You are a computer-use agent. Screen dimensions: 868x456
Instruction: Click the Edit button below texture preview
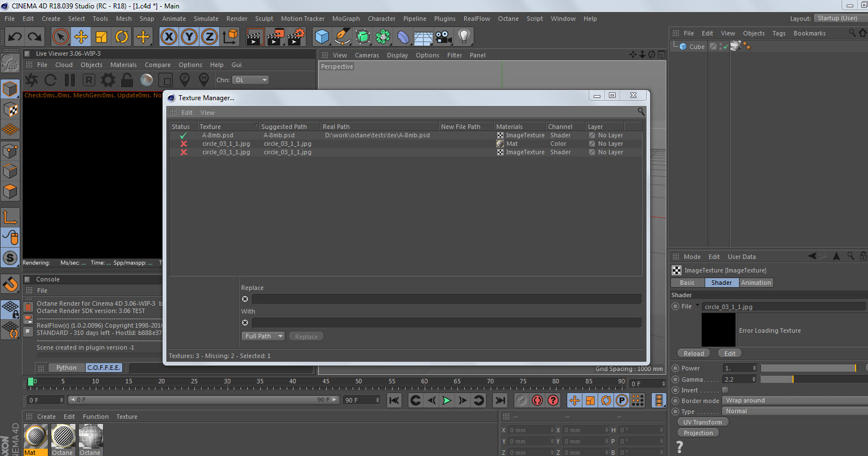(x=730, y=354)
